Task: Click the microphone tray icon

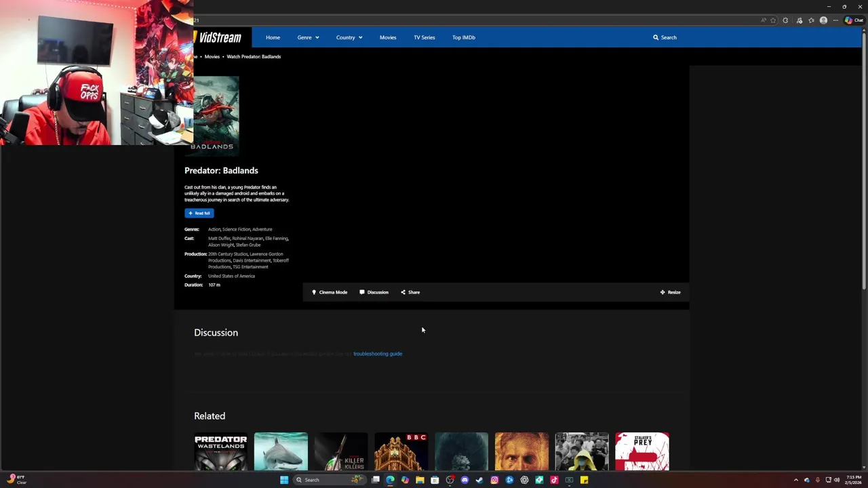Action: [817, 480]
